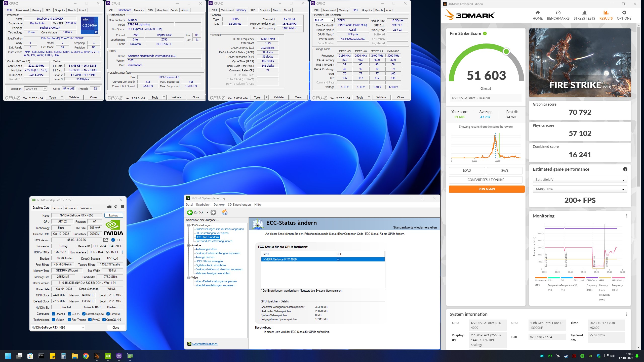Image resolution: width=644 pixels, height=362 pixels.
Task: Open the GPU selection dropdown in GPU-Z
Action: click(58, 328)
